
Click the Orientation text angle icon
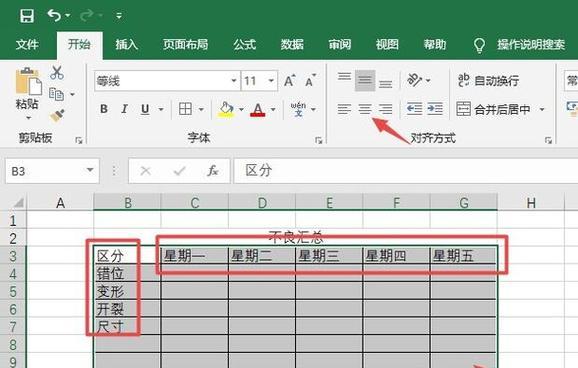414,80
